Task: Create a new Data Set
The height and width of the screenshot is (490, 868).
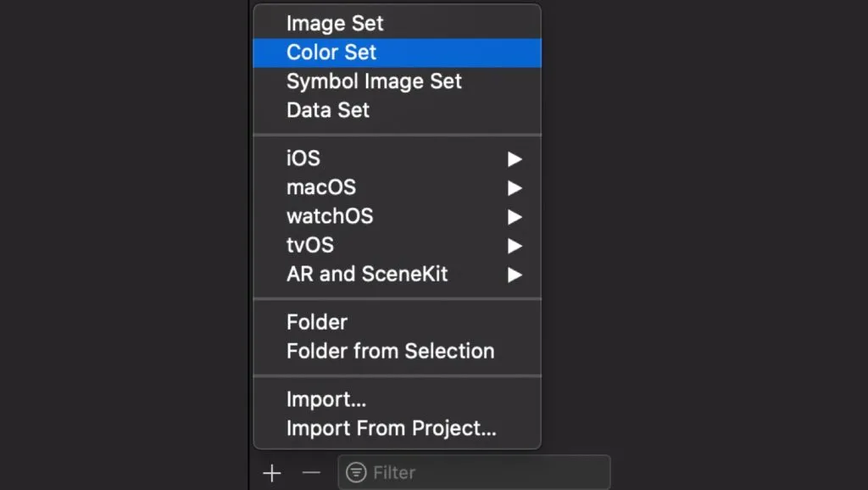Action: tap(327, 109)
